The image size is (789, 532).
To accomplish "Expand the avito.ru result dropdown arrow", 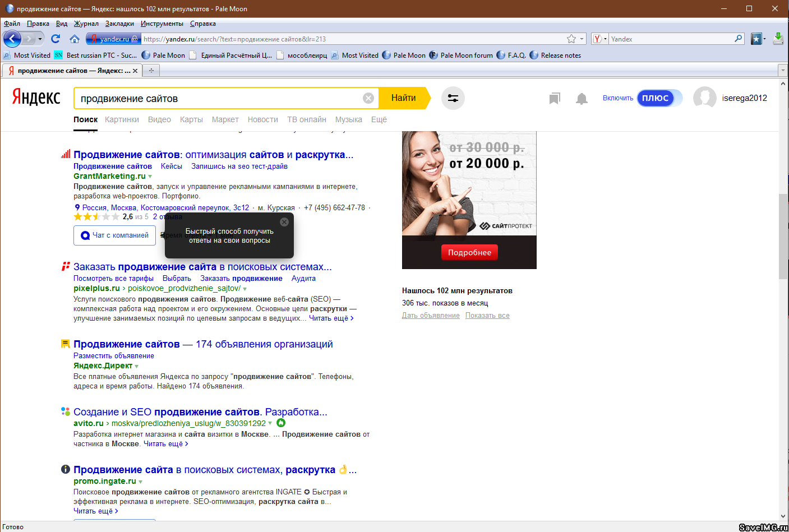I will point(270,423).
